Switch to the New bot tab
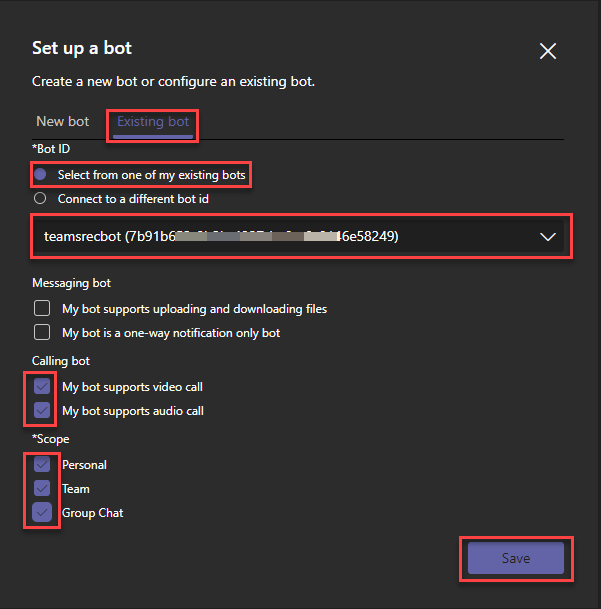 point(63,122)
